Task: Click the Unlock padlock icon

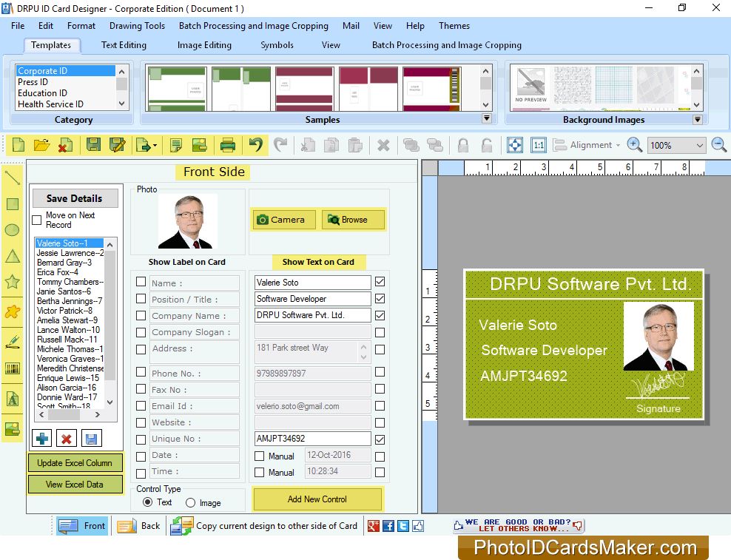Action: pos(486,145)
